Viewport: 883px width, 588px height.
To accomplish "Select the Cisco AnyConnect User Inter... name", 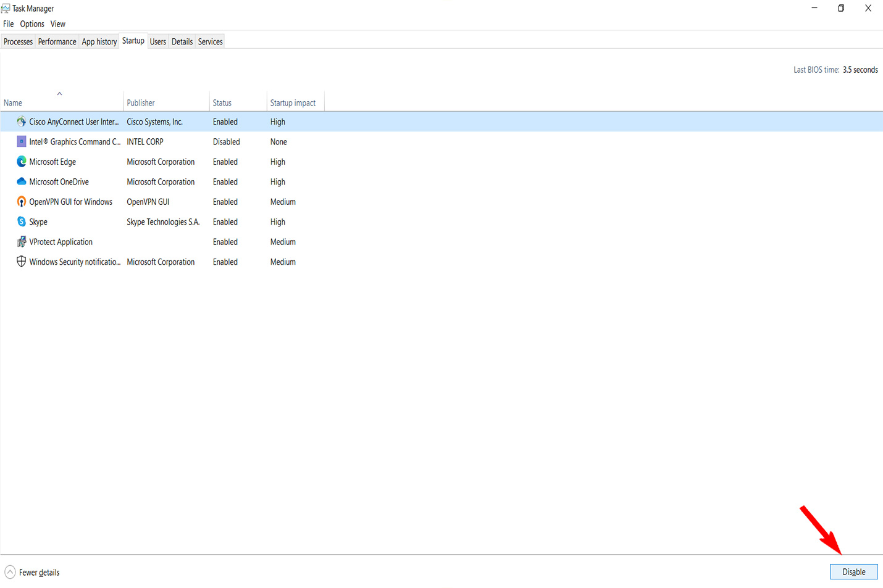I will (74, 122).
